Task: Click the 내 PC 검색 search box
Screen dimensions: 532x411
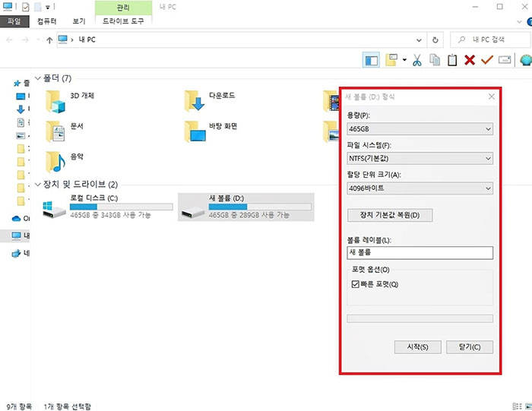Action: (x=490, y=40)
